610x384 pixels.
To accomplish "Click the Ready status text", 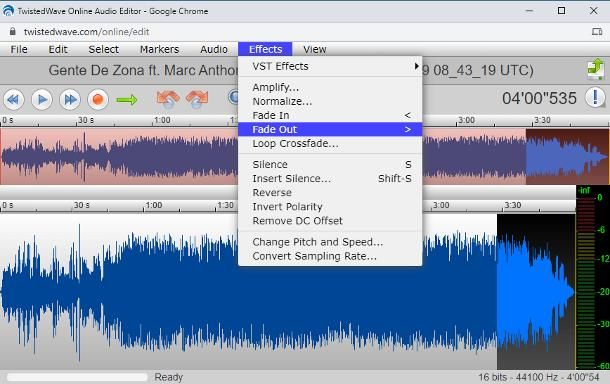I will (x=168, y=377).
